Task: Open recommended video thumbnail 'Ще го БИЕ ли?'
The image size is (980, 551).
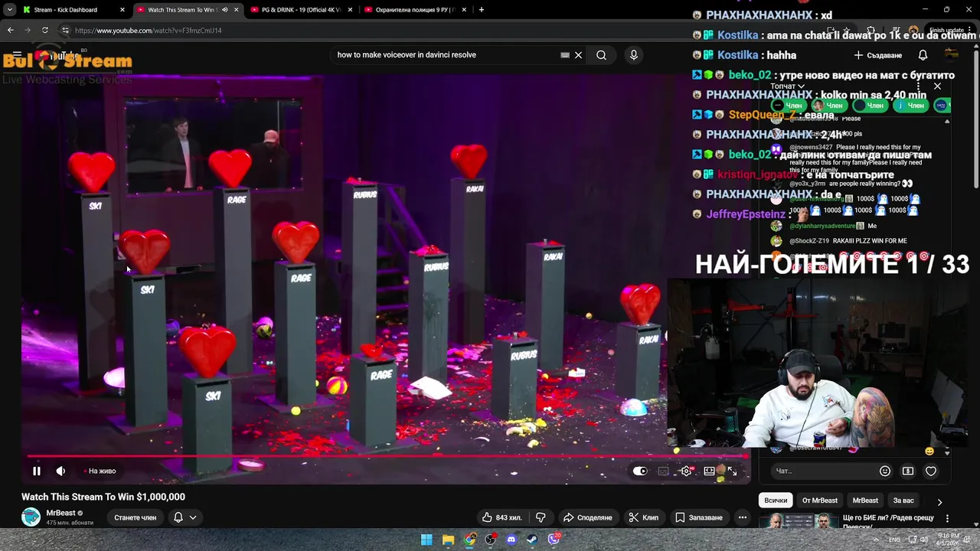Action: (x=797, y=521)
